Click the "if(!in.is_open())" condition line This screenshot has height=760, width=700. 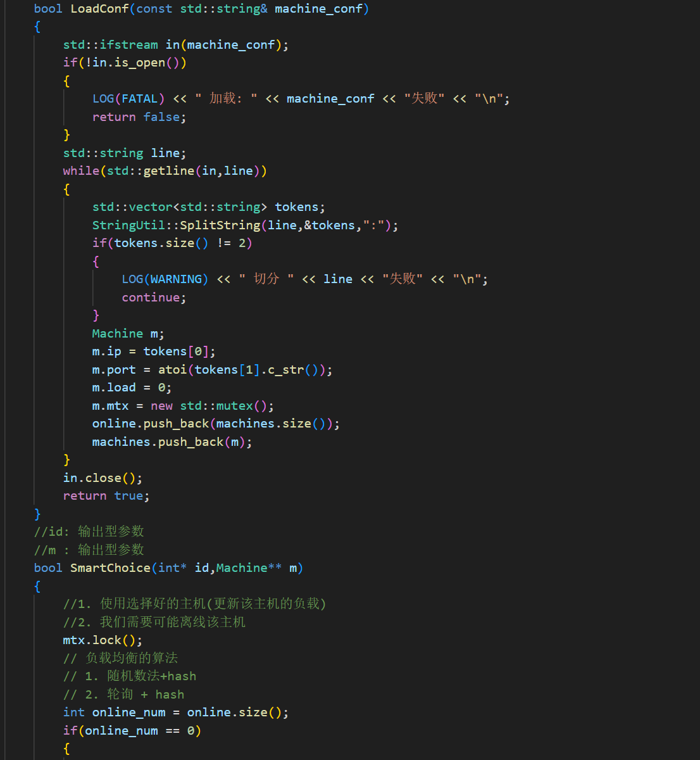125,63
